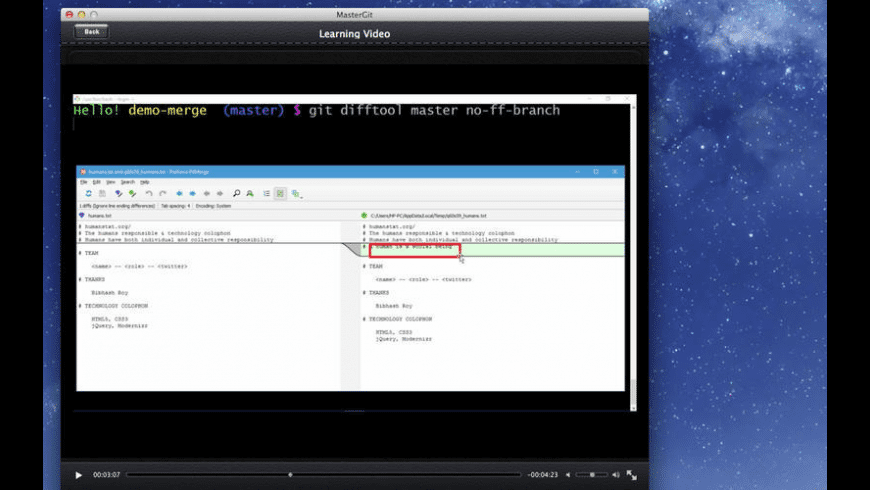
Task: Open Find with the magnifier icon
Action: click(236, 193)
